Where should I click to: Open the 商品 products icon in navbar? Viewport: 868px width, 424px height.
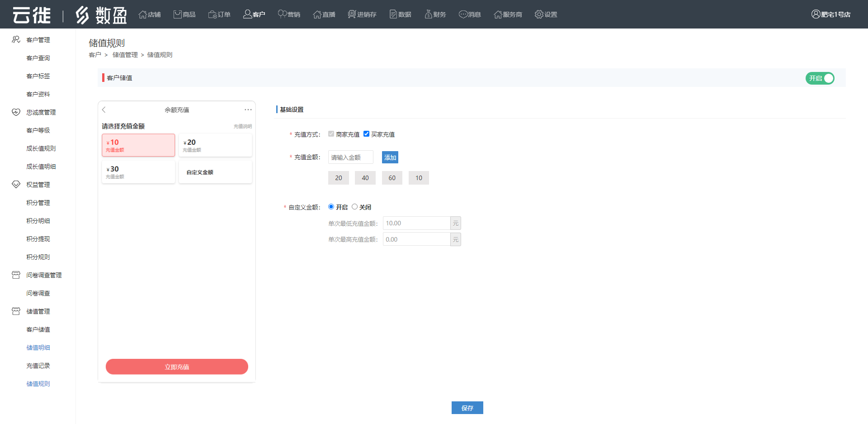tap(178, 14)
